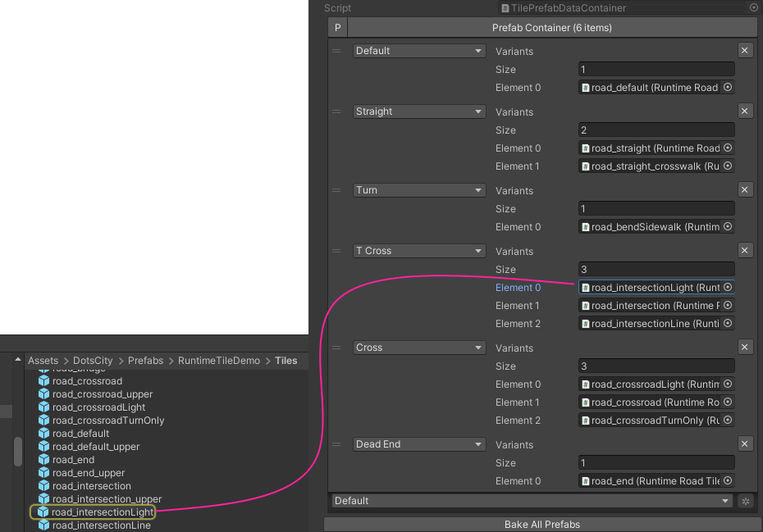
Task: Remove the T Cross entry with its X button
Action: [x=744, y=251]
